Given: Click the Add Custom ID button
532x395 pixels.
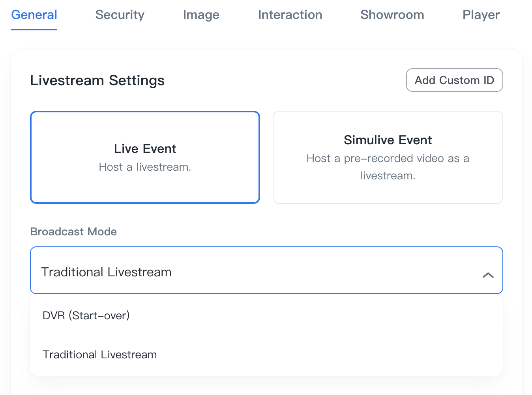Looking at the screenshot, I should coord(454,80).
